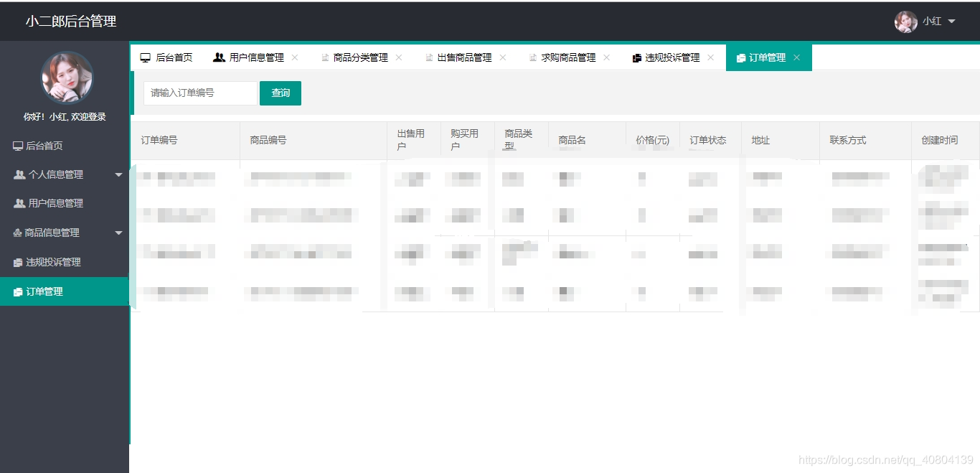Select the active 订单管理 tab
980x473 pixels.
[768, 57]
